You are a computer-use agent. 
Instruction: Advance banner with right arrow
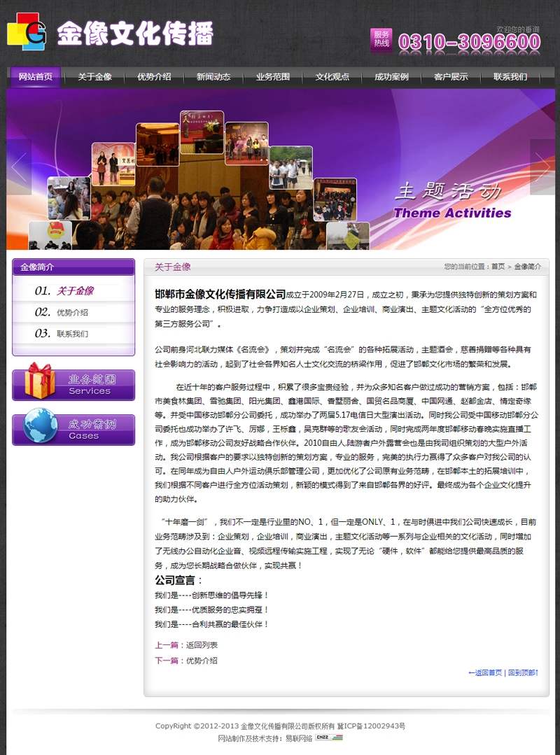[542, 167]
